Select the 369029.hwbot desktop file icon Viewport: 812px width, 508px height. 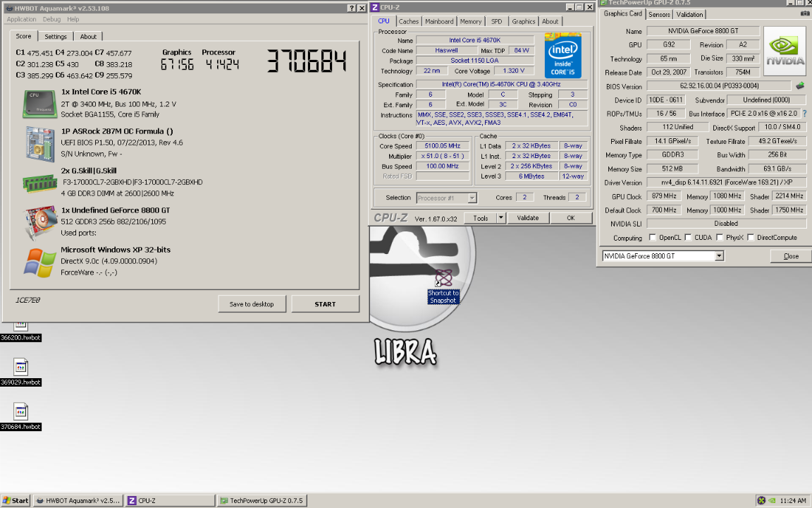(x=20, y=373)
